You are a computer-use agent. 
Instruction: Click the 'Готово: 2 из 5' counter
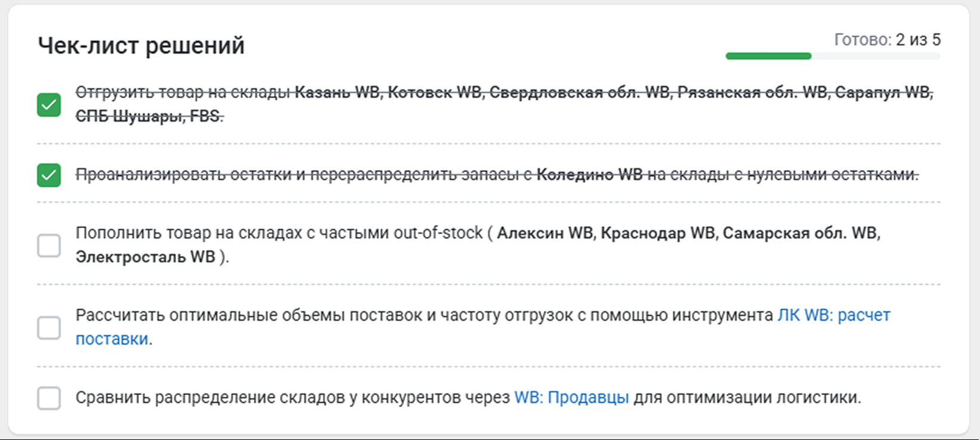point(887,40)
